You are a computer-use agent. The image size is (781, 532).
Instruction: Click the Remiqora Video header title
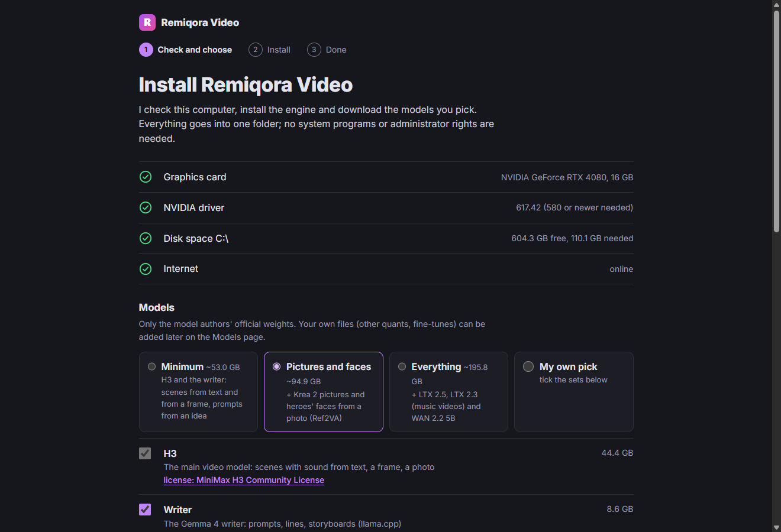point(200,22)
